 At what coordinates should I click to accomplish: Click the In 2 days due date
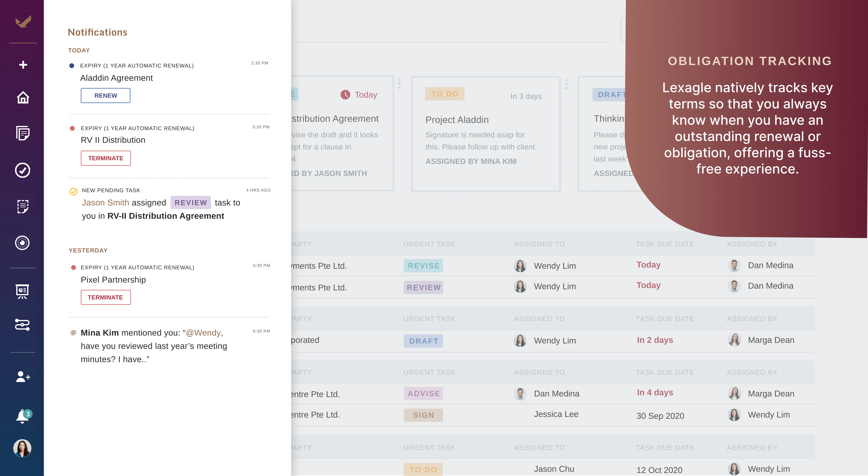655,340
